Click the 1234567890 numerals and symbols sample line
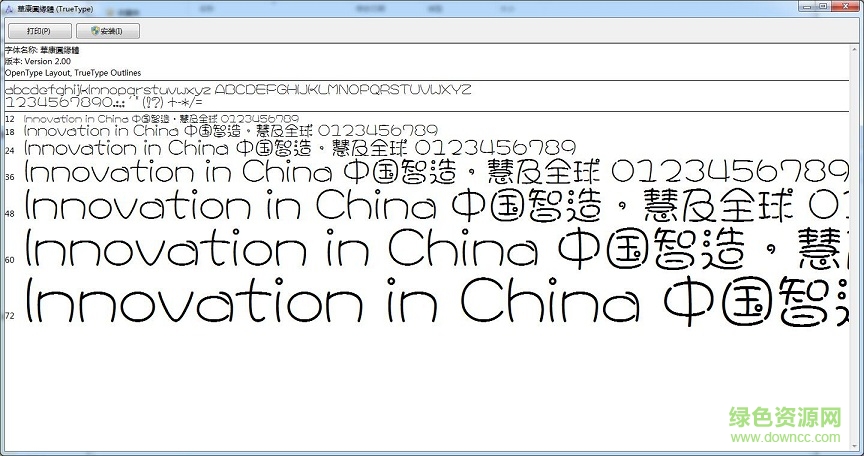 tap(104, 102)
